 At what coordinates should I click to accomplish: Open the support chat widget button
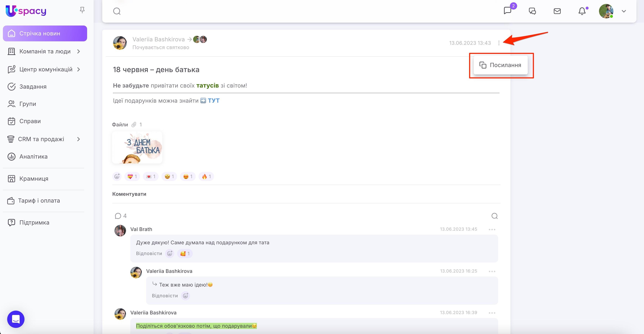[16, 319]
